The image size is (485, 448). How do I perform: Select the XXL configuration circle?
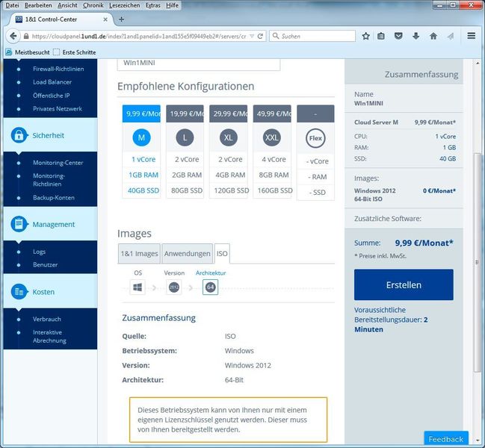272,137
